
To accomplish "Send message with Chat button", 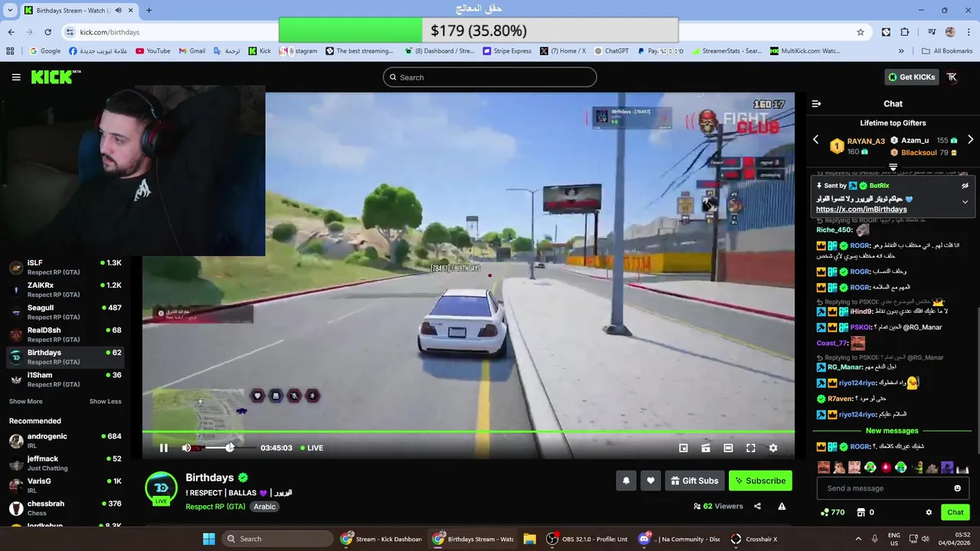I will 955,512.
